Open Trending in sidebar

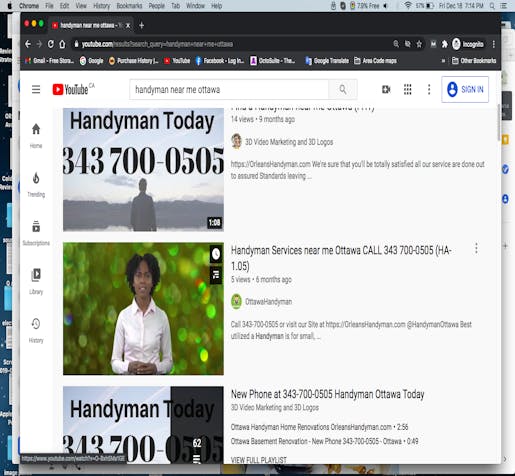coord(36,184)
